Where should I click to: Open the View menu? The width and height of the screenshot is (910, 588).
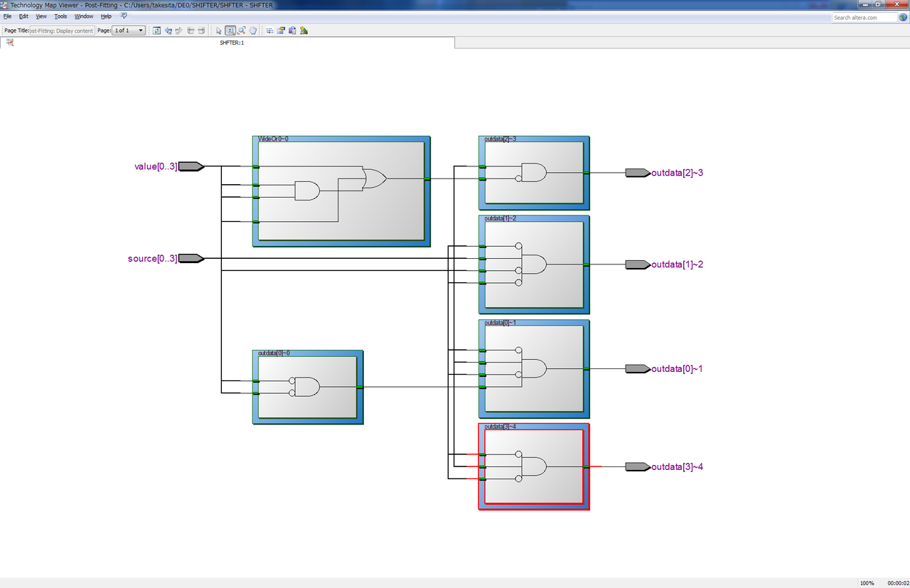[41, 16]
